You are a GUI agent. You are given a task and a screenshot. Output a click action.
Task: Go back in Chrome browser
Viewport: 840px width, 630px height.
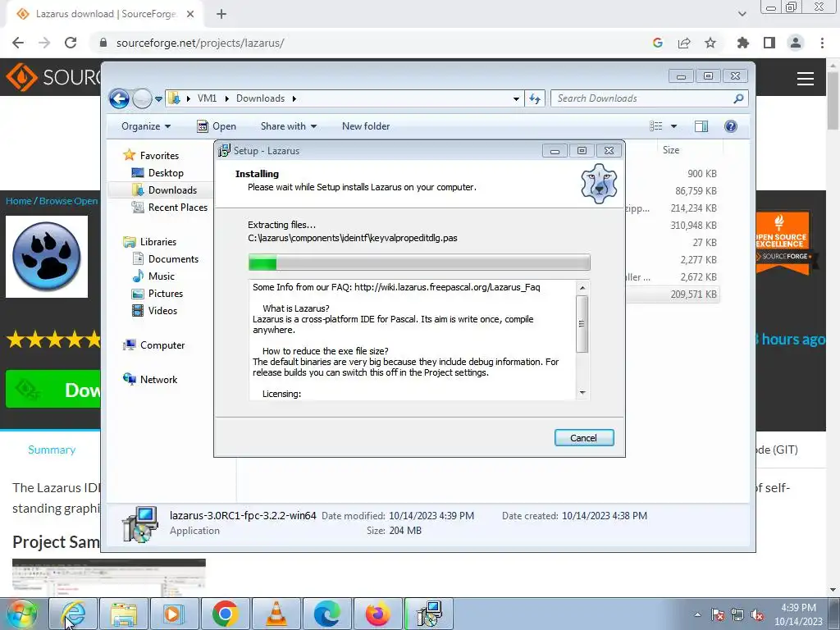tap(18, 43)
